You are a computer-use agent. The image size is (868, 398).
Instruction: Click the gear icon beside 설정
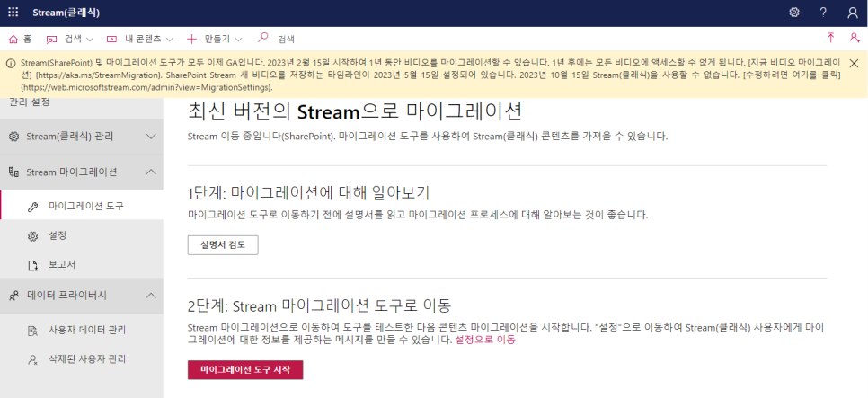32,236
